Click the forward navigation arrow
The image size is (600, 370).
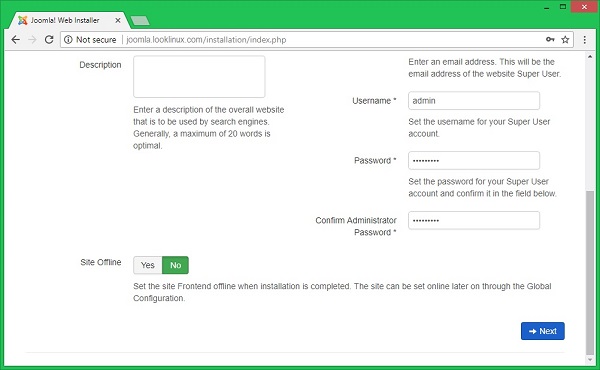tap(32, 39)
